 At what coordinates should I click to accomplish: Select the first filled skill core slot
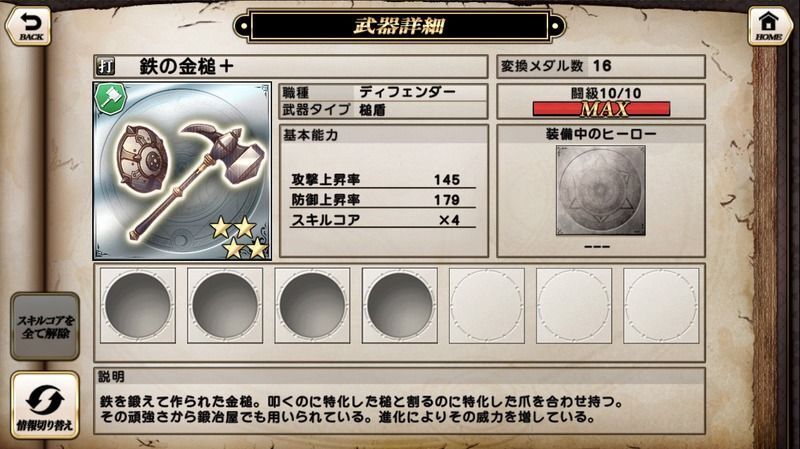(138, 305)
